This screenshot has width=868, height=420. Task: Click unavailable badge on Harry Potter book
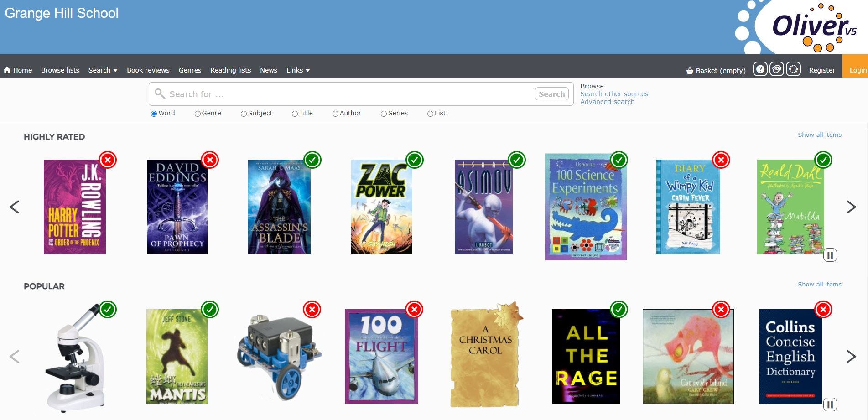click(x=108, y=160)
